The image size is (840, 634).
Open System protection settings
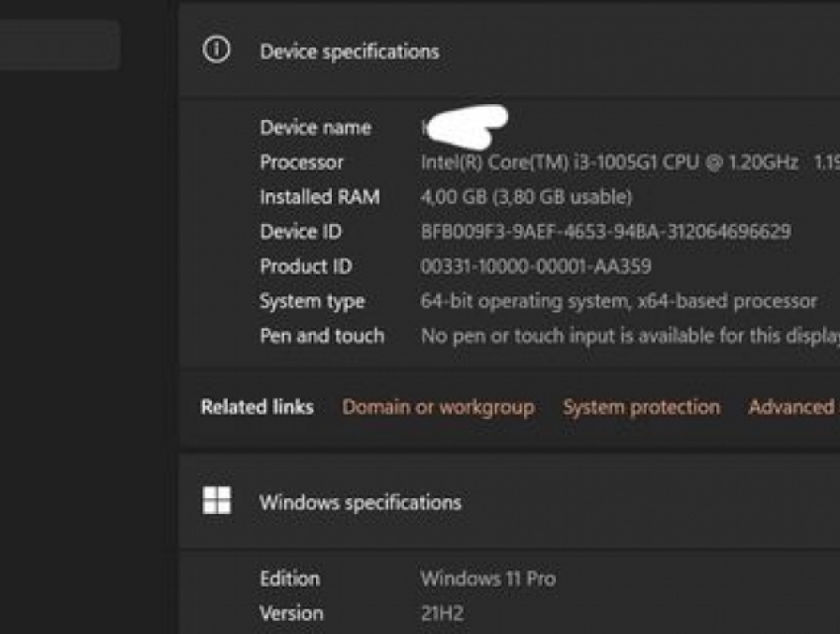(x=640, y=406)
